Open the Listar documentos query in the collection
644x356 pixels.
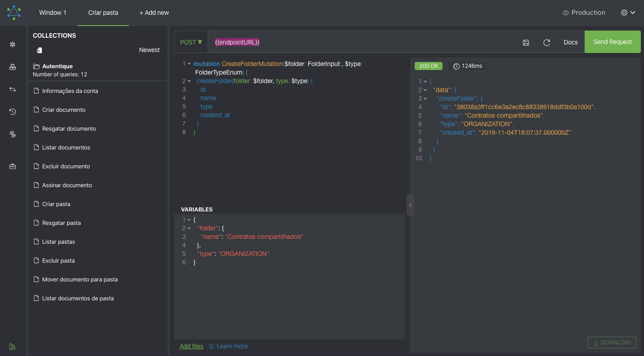[x=66, y=147]
